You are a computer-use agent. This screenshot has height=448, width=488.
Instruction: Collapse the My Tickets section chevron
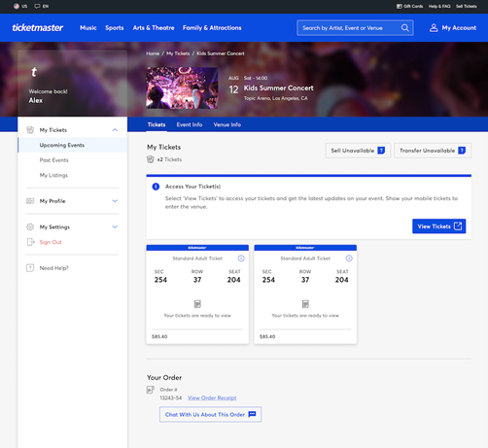point(115,130)
